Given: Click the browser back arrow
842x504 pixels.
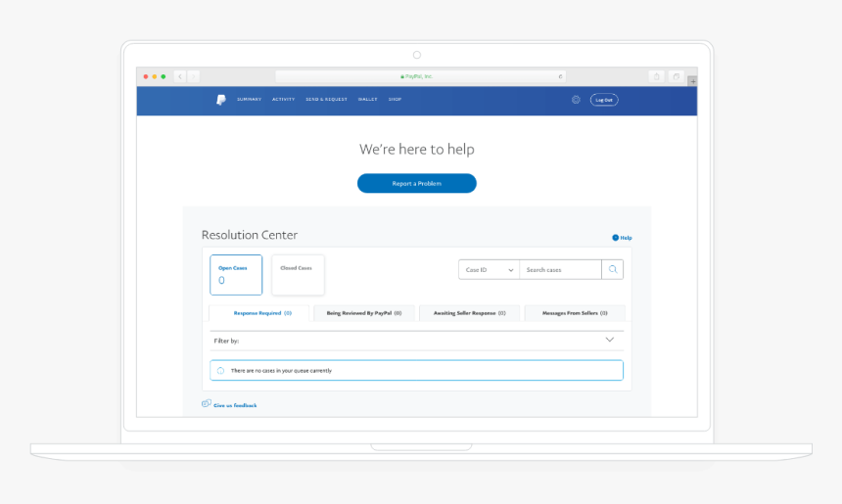Looking at the screenshot, I should (x=180, y=76).
